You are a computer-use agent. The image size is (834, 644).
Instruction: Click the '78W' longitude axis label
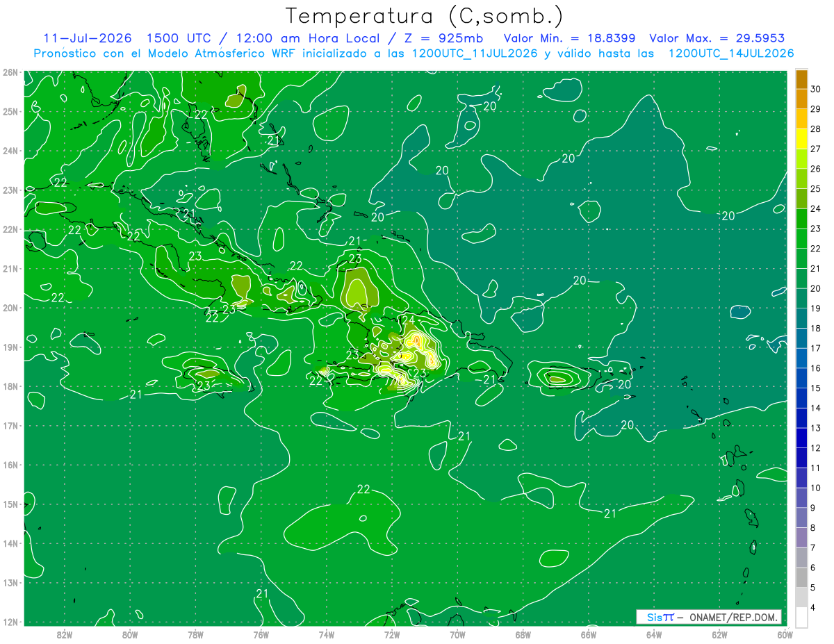[x=195, y=634]
